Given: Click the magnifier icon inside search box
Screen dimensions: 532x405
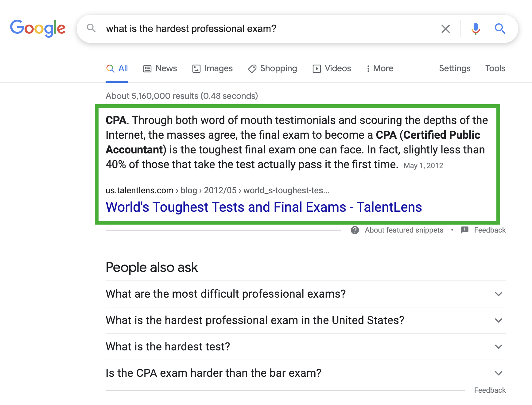Looking at the screenshot, I should coord(91,28).
